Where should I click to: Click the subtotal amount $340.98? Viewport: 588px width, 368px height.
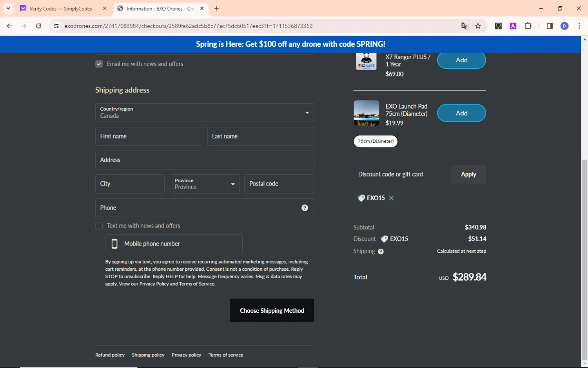coord(475,227)
